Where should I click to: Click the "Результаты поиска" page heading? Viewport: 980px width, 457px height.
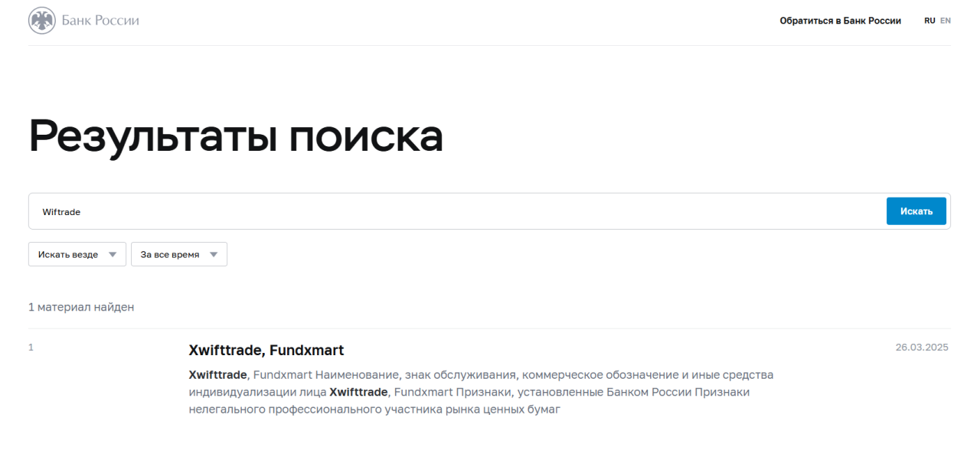pos(236,136)
